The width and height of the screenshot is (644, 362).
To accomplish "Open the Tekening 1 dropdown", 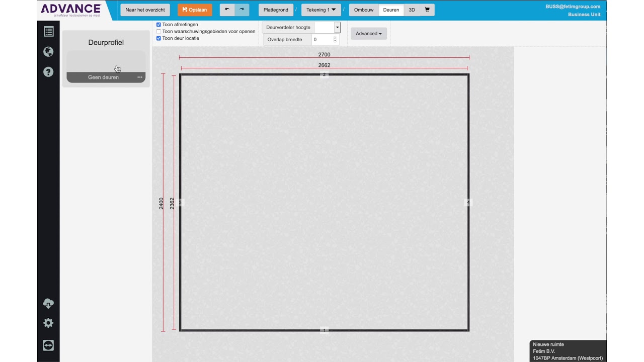I will pyautogui.click(x=321, y=10).
